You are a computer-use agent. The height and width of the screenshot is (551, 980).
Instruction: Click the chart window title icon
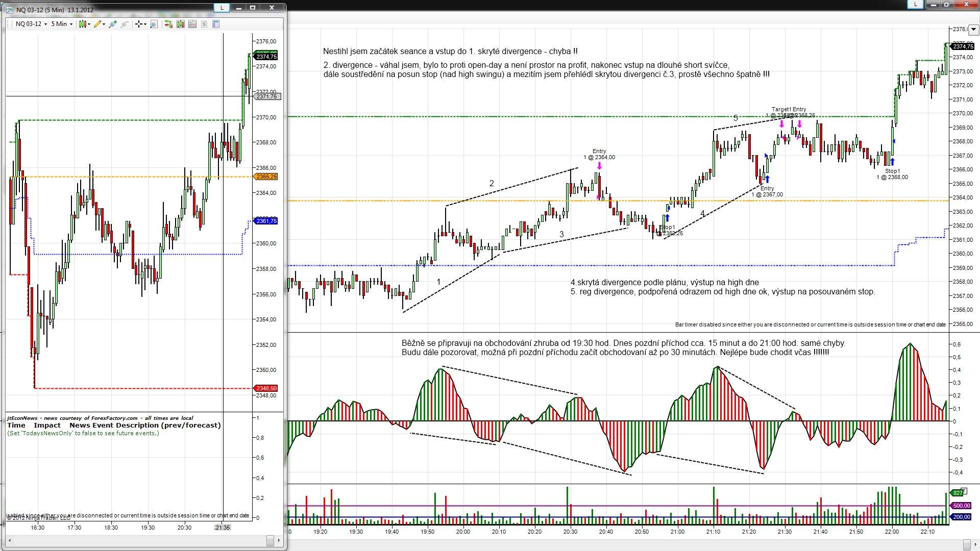(10, 10)
